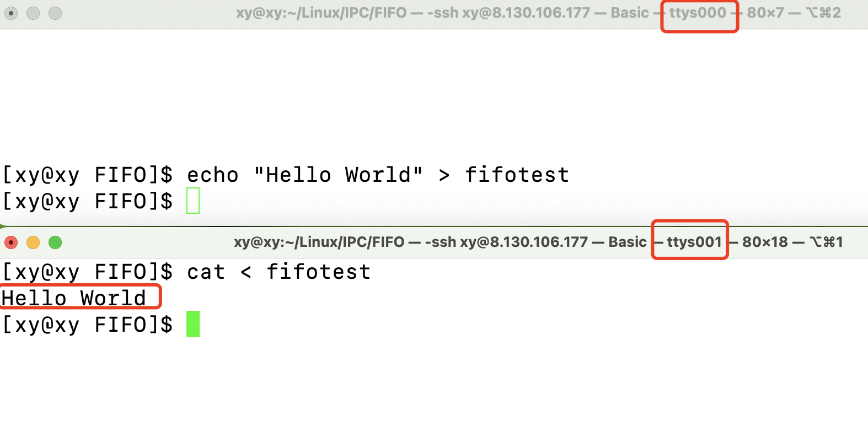This screenshot has height=421, width=868.
Task: Click the red close button of ttys001 window
Action: pyautogui.click(x=11, y=242)
